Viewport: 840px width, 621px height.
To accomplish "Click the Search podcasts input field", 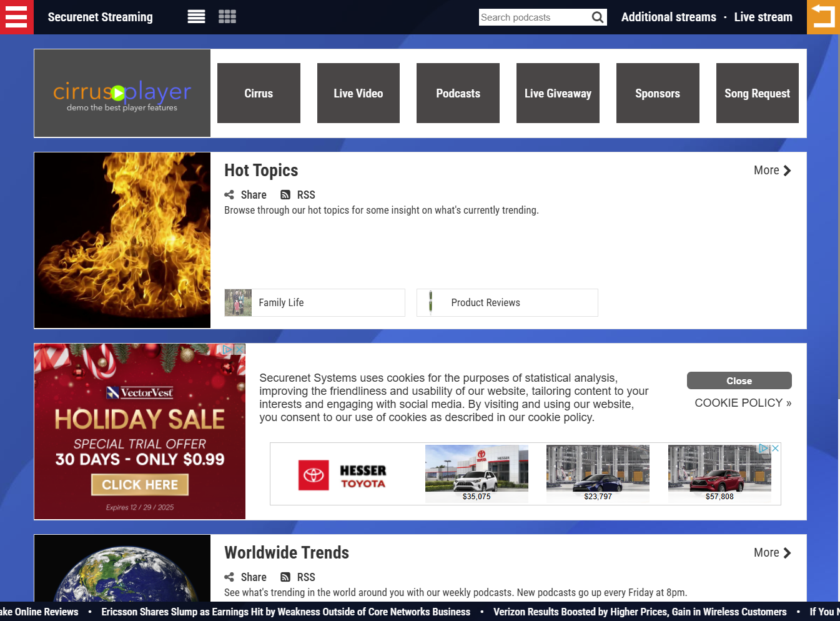I will 534,17.
